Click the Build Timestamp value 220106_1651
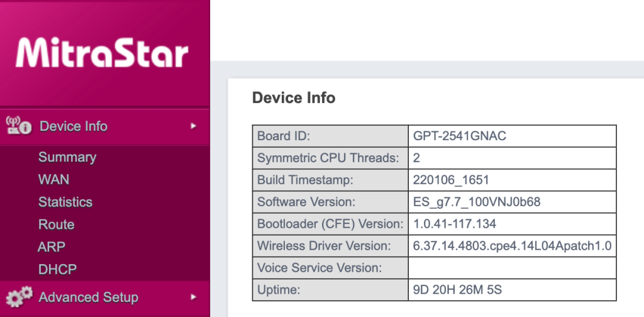This screenshot has height=317, width=644. [451, 180]
